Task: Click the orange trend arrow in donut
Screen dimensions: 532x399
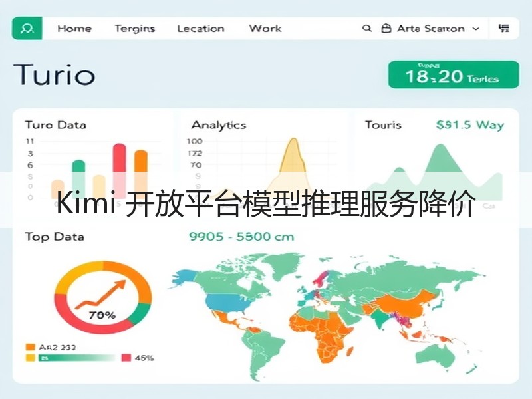Action: [x=101, y=294]
